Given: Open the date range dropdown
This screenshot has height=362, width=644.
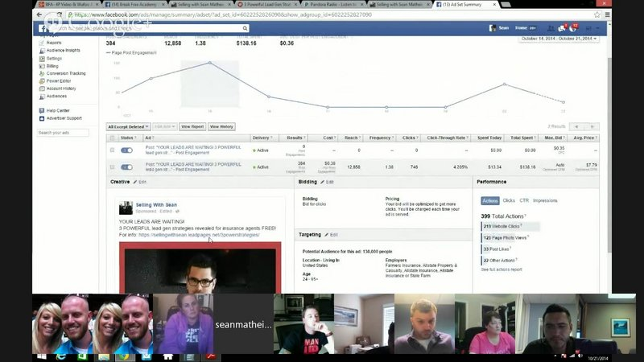Looking at the screenshot, I should [559, 38].
